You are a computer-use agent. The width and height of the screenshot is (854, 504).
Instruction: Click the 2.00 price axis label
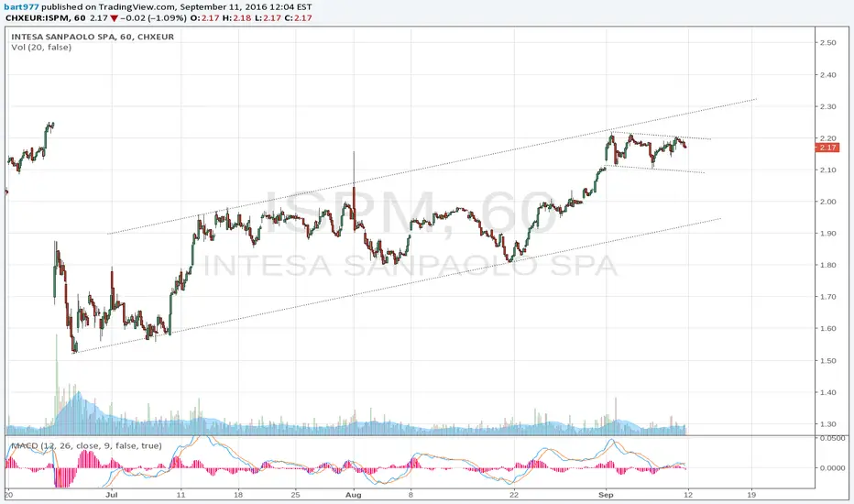point(827,202)
